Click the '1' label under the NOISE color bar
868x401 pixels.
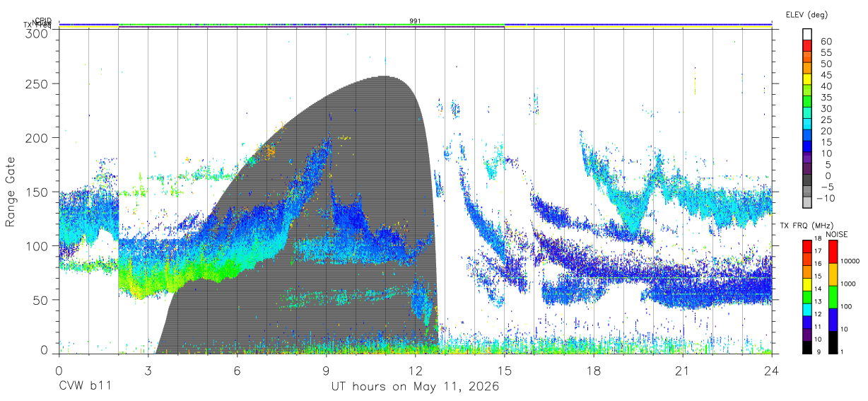point(843,351)
